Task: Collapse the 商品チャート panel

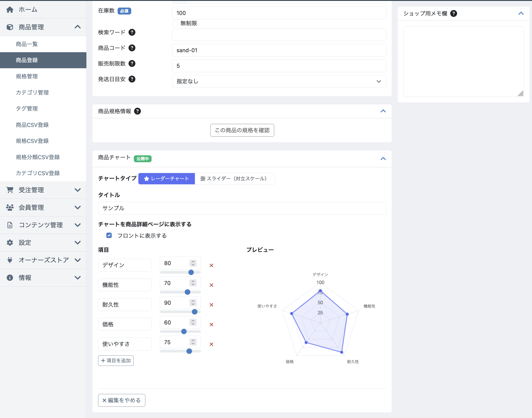Action: point(383,159)
